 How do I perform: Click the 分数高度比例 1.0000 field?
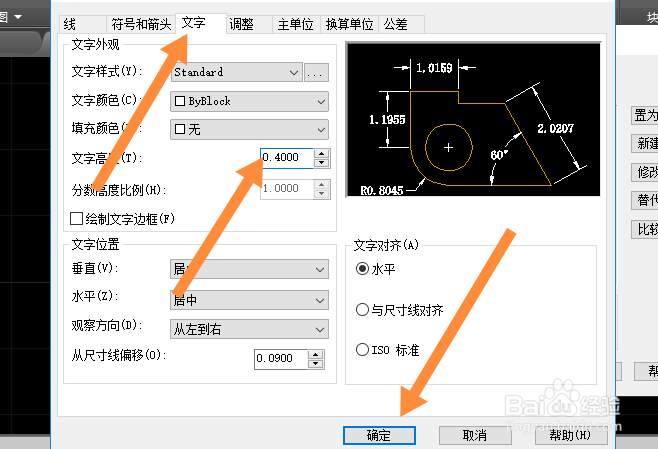coord(287,189)
